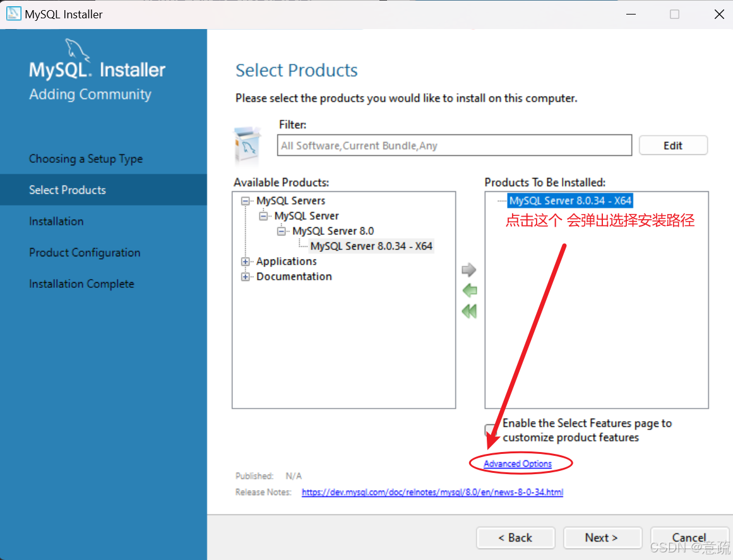Click inside the Filter text field

(x=455, y=145)
